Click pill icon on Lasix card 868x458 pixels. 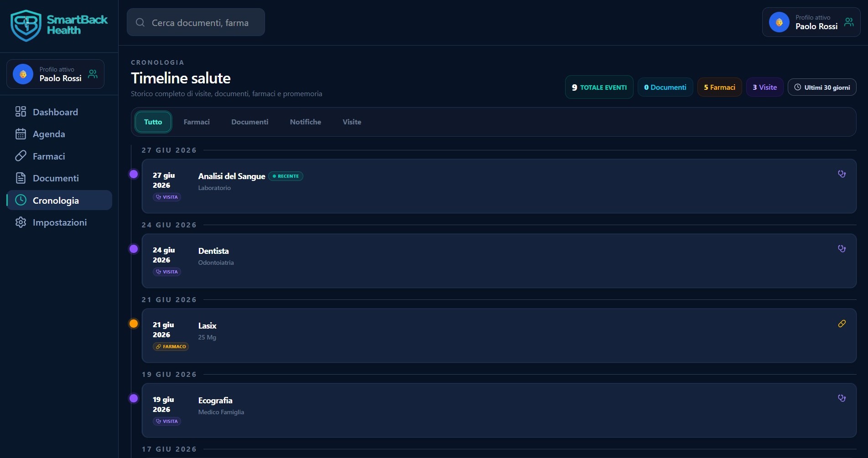(842, 324)
